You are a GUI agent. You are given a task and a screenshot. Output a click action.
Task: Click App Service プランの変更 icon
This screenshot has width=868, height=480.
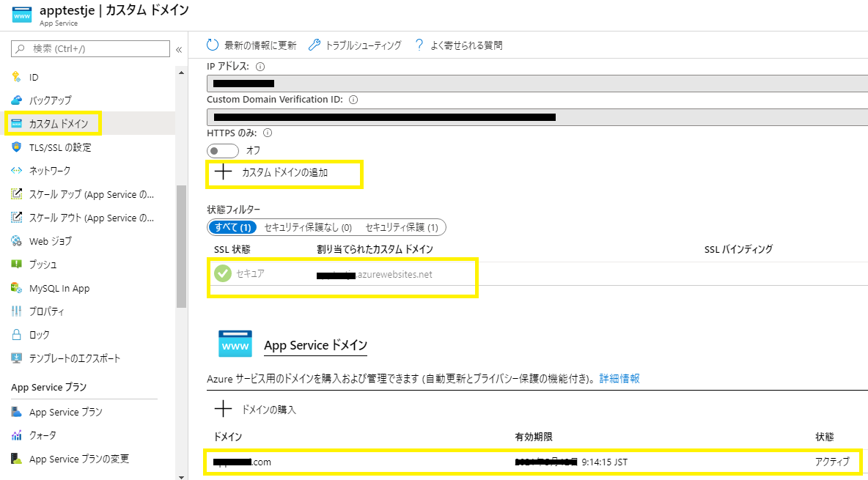(17, 459)
